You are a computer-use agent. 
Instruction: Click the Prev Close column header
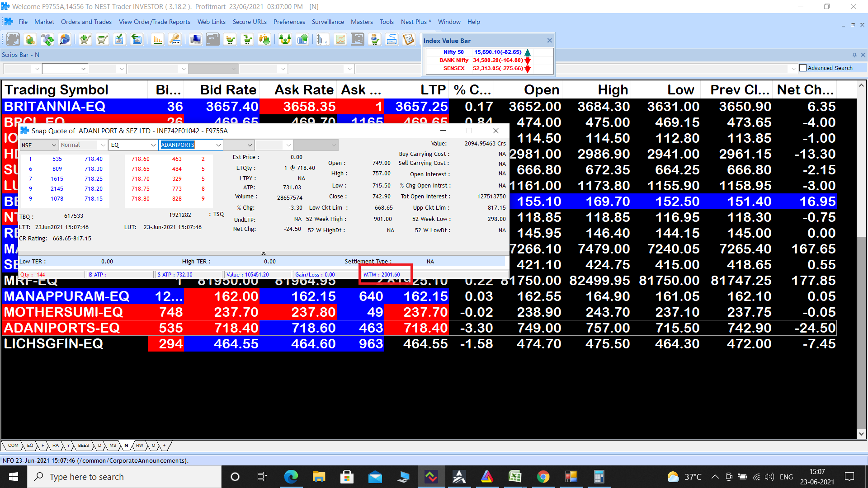(x=736, y=90)
